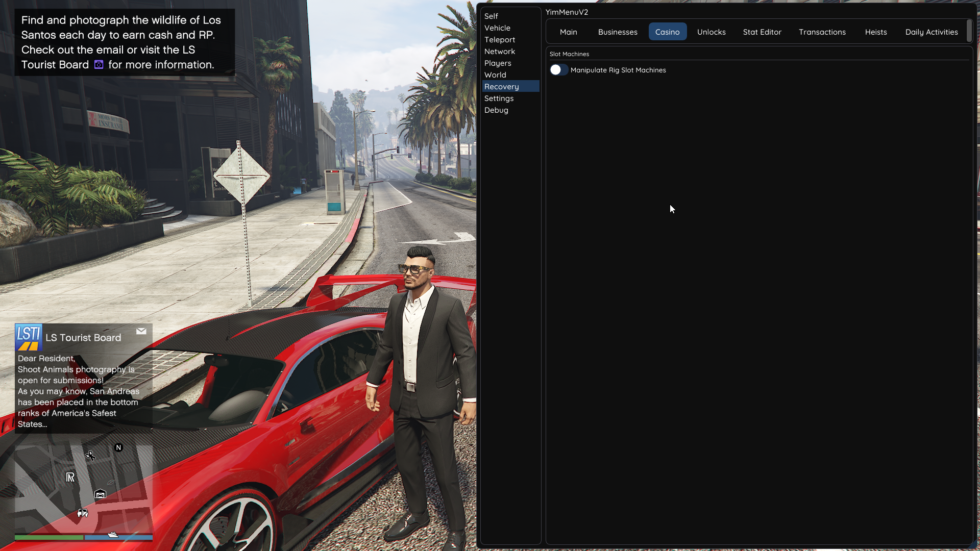Select Vehicle in the left sidebar

[497, 28]
